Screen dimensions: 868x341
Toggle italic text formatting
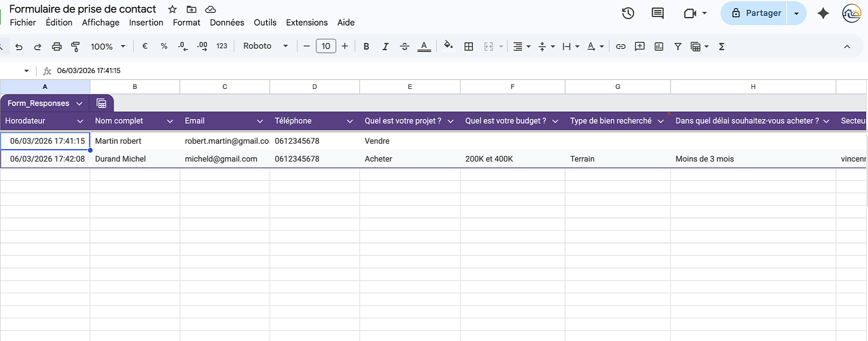pyautogui.click(x=385, y=46)
